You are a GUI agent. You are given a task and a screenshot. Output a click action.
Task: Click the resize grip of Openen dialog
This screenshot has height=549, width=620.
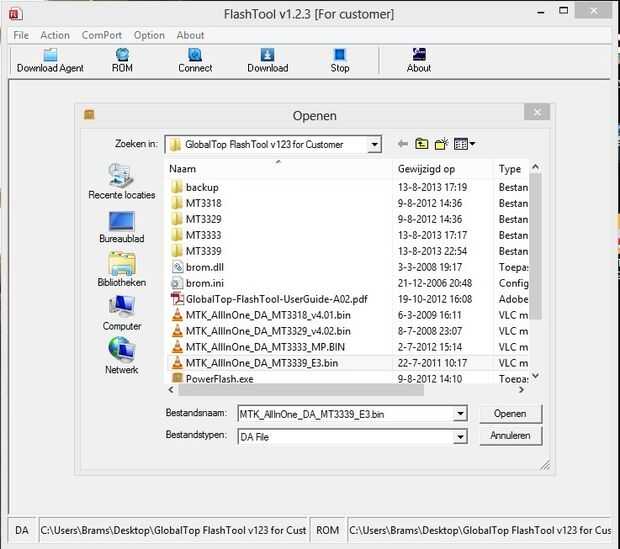pyautogui.click(x=545, y=465)
